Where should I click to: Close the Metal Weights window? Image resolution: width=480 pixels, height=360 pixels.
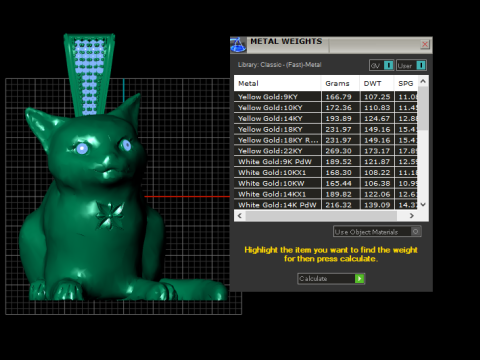425,44
